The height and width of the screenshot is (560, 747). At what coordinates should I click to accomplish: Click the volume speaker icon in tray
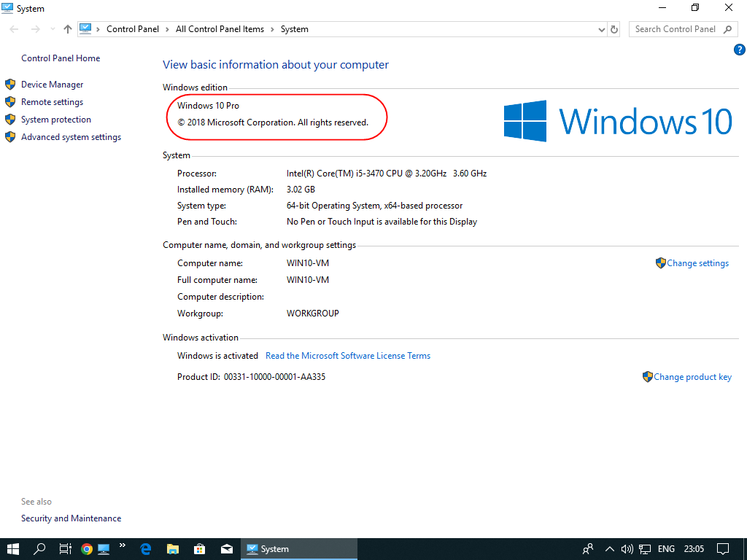click(627, 549)
